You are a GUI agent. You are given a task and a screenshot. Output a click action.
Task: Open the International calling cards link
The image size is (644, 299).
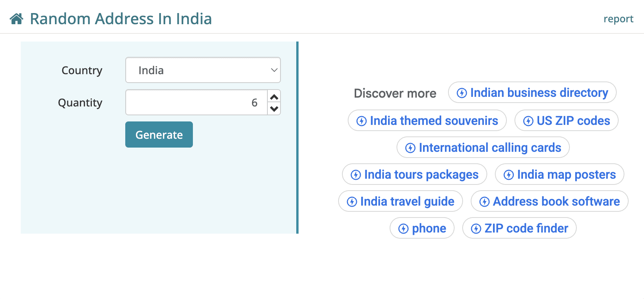[x=490, y=148]
